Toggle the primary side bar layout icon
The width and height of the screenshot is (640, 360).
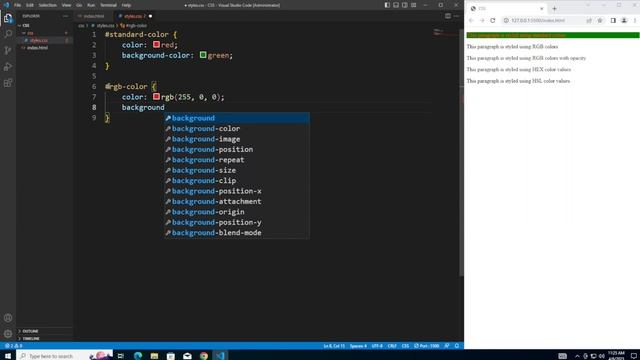tap(387, 5)
